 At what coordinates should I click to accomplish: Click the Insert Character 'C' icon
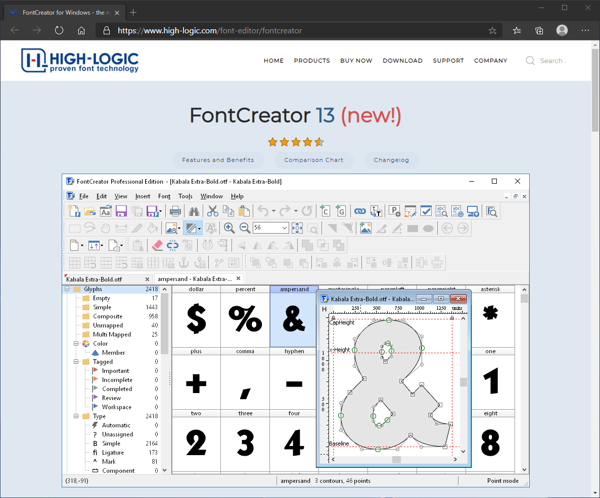[325, 211]
